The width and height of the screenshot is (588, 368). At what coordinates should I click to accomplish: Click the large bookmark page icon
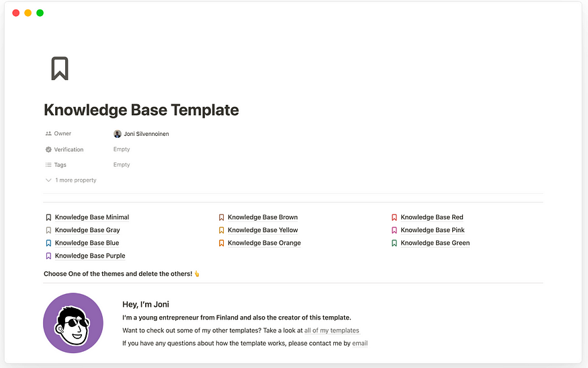pyautogui.click(x=59, y=69)
